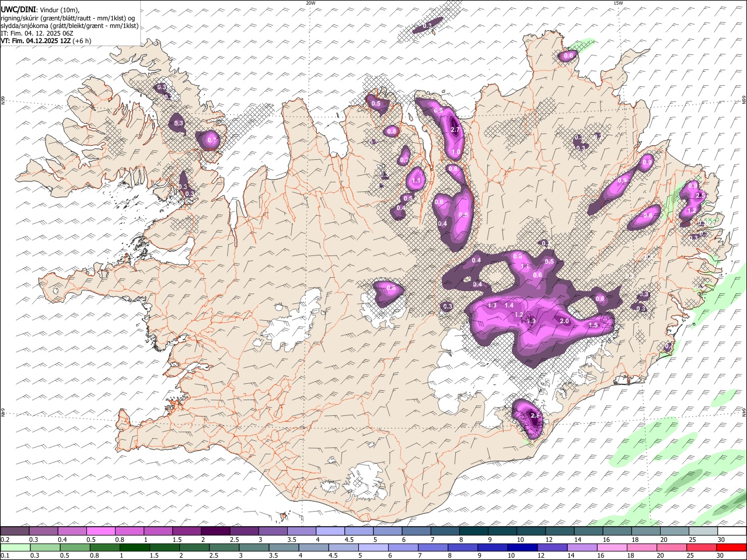Pick snow legend swatch between 12 and 14
This screenshot has width=747, height=560.
tap(560, 531)
